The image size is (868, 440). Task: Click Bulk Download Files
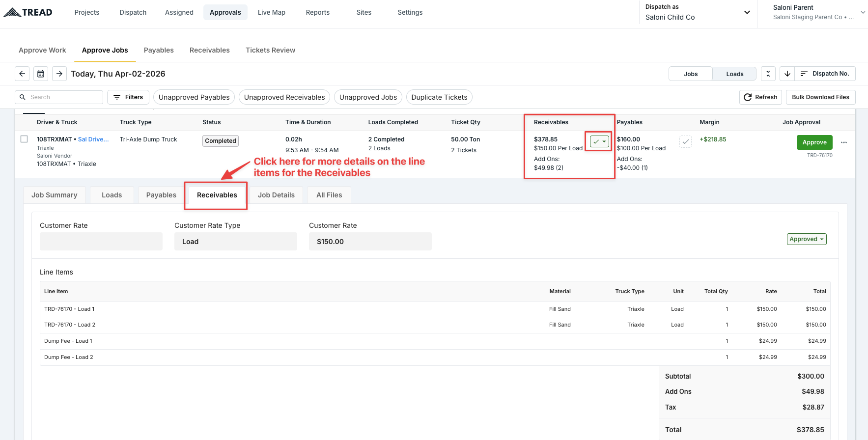(820, 97)
